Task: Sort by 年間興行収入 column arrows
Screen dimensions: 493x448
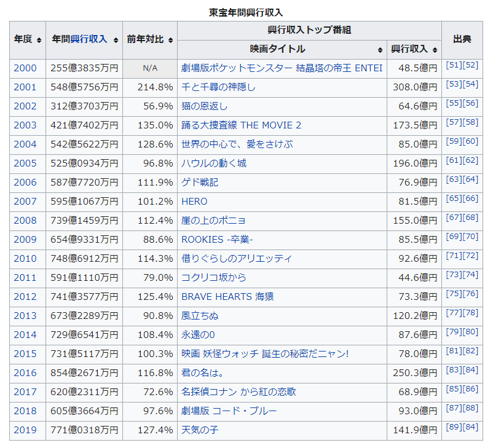Action: [116, 40]
